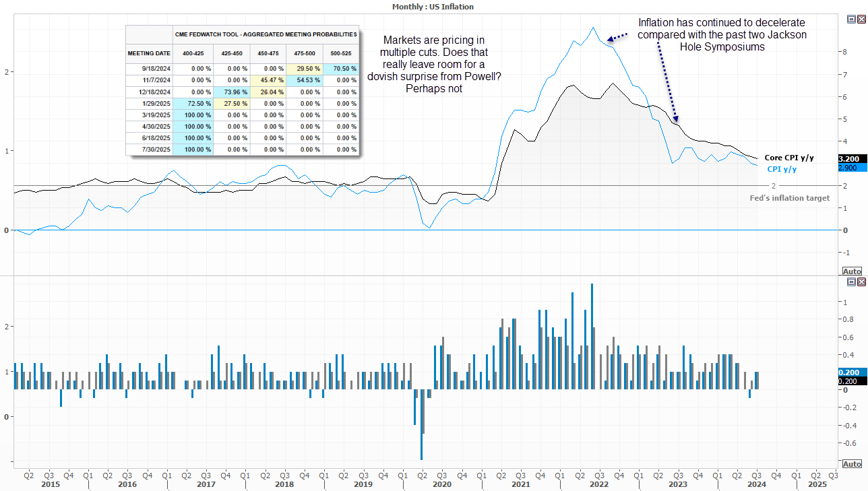
Task: Click the 45.47 % probability cell
Action: click(268, 80)
